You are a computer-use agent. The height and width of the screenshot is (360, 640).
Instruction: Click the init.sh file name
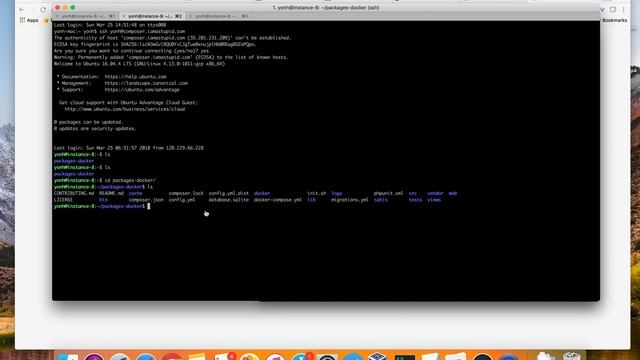(317, 193)
